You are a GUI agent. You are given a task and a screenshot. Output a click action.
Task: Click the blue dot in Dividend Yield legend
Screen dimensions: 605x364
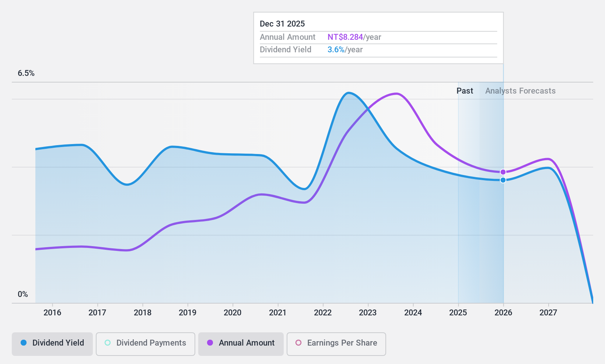(24, 343)
